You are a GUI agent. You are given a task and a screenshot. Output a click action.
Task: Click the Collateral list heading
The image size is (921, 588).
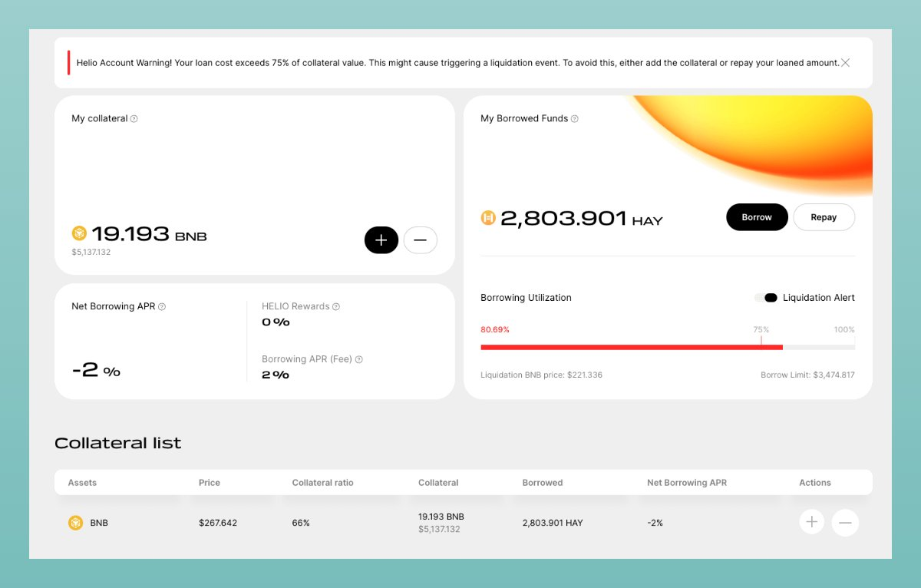(118, 443)
